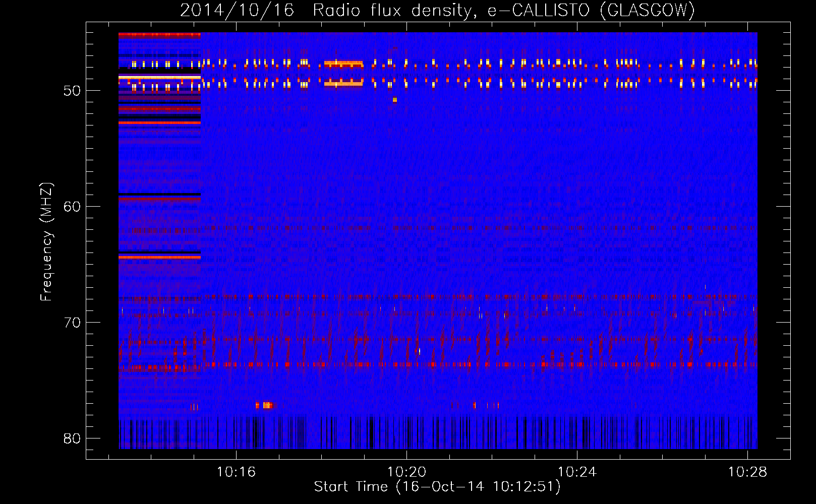Click the 10:28 time tick label
Screen dimensions: 816x504
747,472
